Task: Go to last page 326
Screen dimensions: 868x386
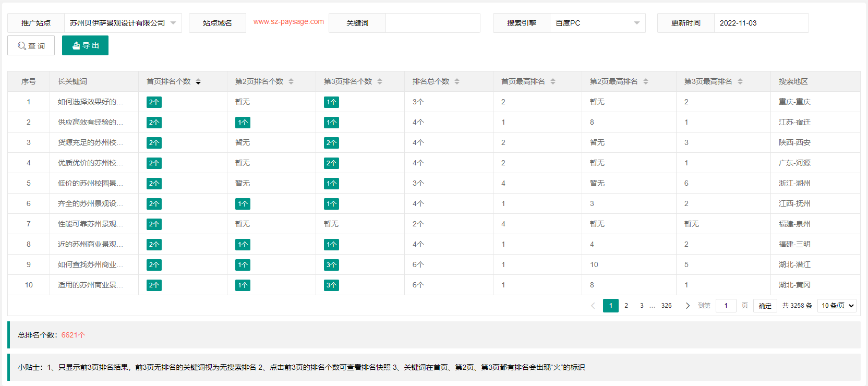Action: click(666, 306)
